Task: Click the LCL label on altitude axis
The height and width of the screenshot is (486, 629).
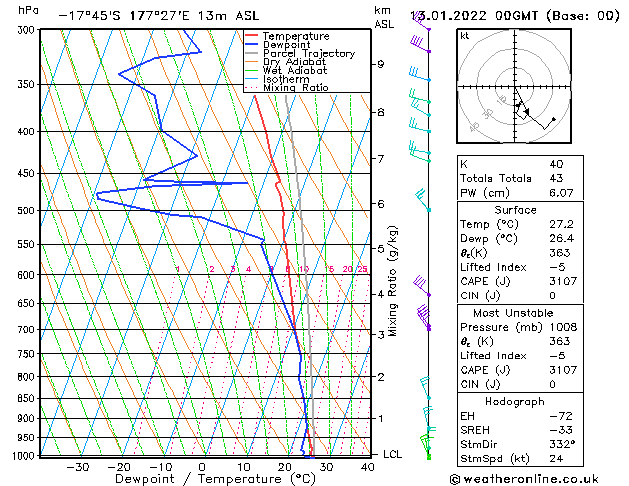Action: (392, 454)
